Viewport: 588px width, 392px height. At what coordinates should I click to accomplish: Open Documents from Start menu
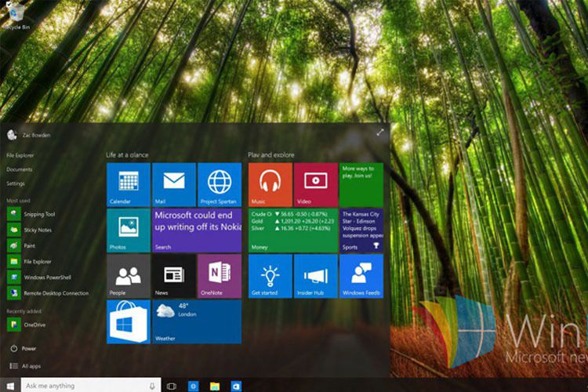(20, 169)
